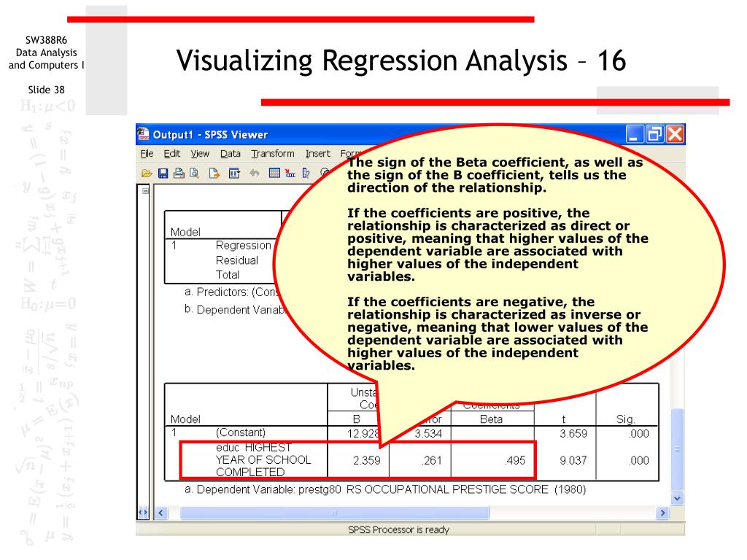747x560 pixels.
Task: Click the vertical scrollbar thumb
Action: 677,449
